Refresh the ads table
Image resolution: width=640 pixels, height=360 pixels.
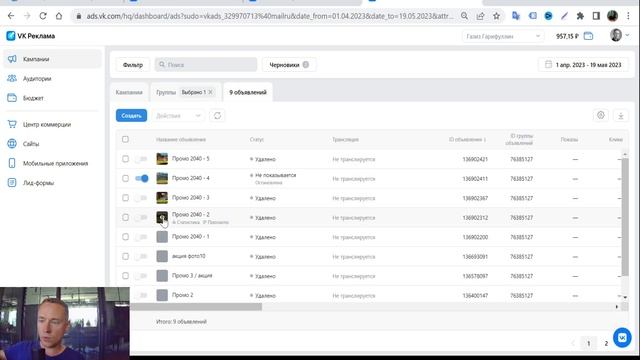click(218, 116)
